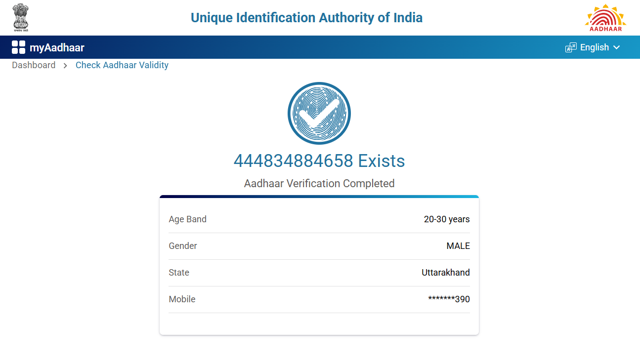The height and width of the screenshot is (364, 640).
Task: Click the Mobile row label
Action: pyautogui.click(x=182, y=299)
